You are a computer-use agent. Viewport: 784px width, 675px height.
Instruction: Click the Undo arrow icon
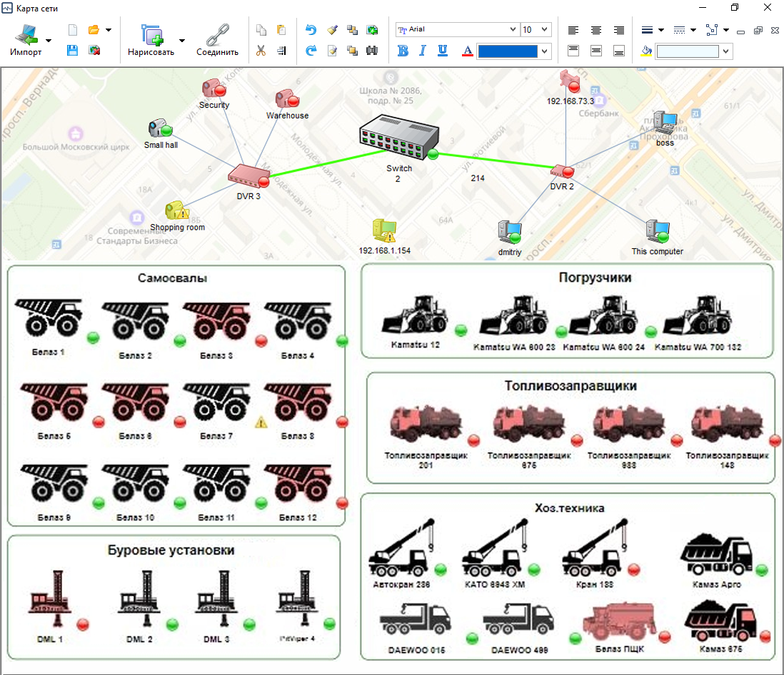311,30
